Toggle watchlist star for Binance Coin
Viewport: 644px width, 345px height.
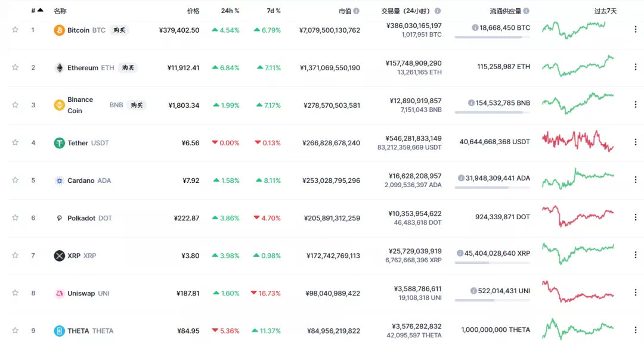[15, 105]
